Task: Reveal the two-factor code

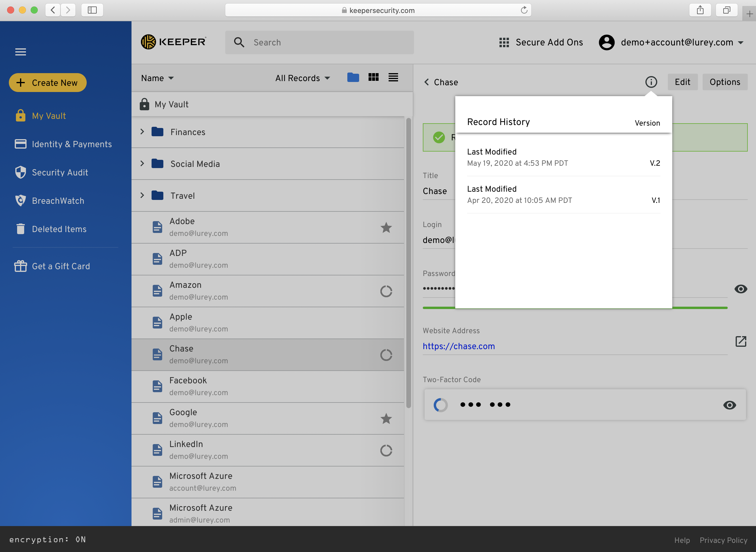Action: (729, 405)
